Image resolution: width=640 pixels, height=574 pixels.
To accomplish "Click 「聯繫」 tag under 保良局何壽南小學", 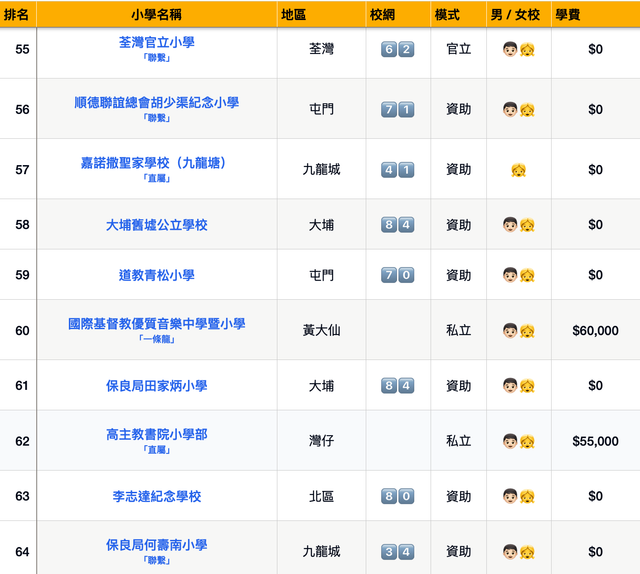I will pos(157,561).
